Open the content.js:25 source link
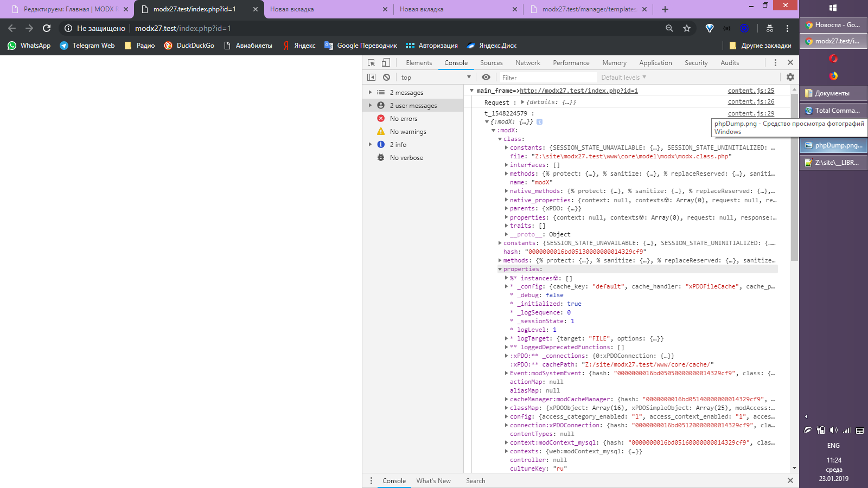 click(751, 91)
